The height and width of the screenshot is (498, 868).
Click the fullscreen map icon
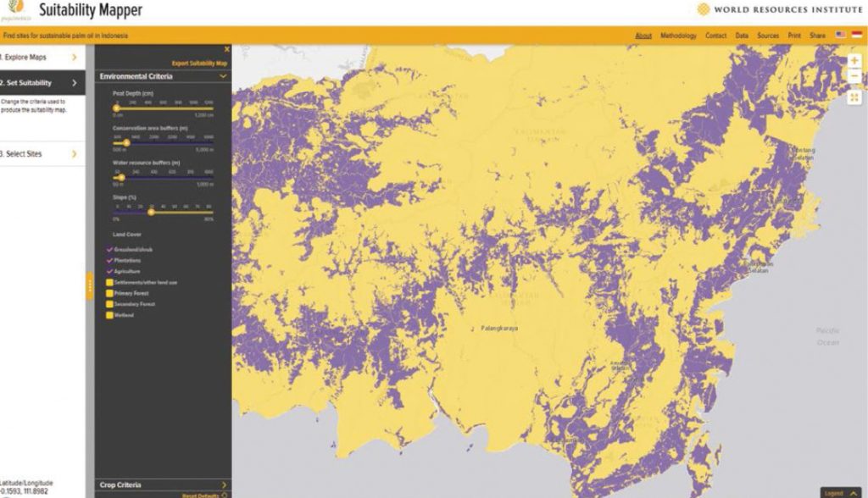coord(856,97)
